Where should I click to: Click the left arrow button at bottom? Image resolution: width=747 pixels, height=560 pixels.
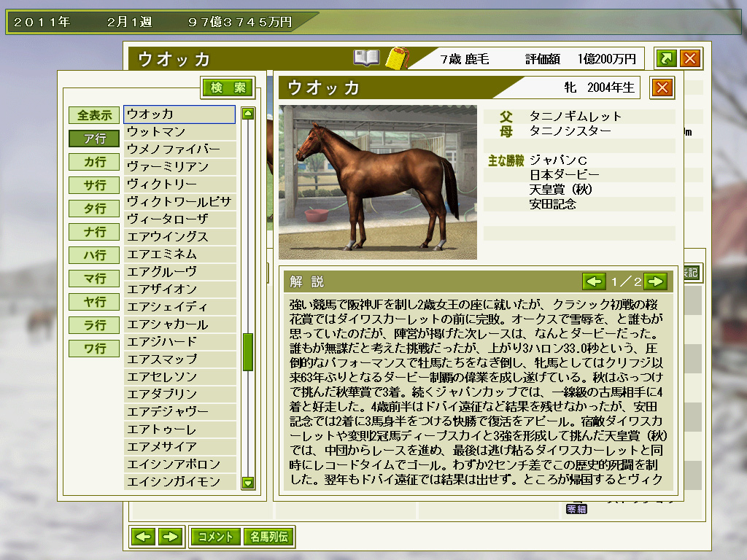tap(143, 537)
